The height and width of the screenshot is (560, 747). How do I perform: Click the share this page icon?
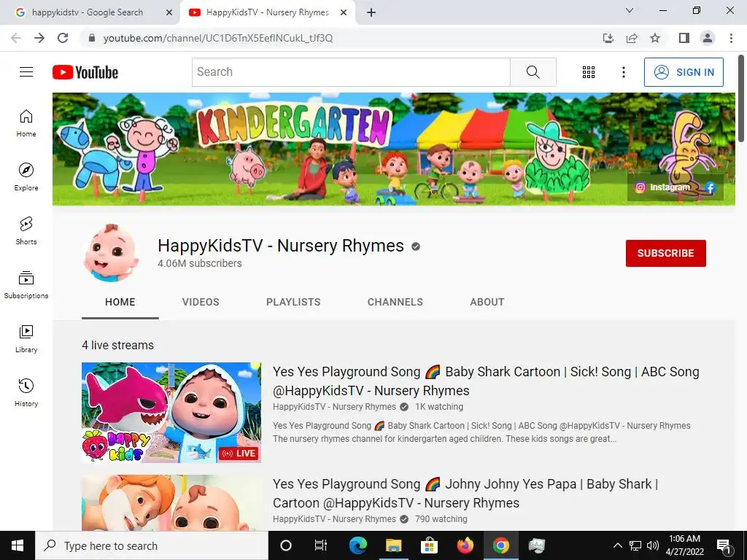coord(632,38)
